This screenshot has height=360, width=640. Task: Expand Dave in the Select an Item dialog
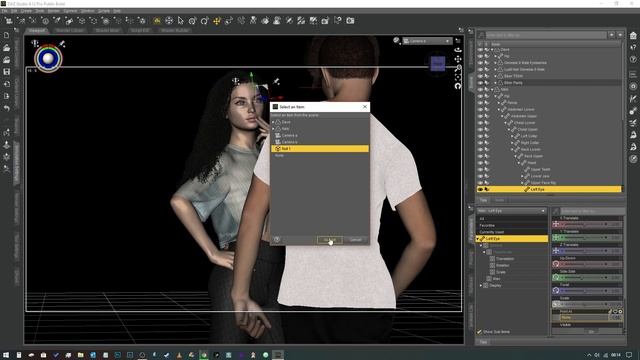pos(273,122)
